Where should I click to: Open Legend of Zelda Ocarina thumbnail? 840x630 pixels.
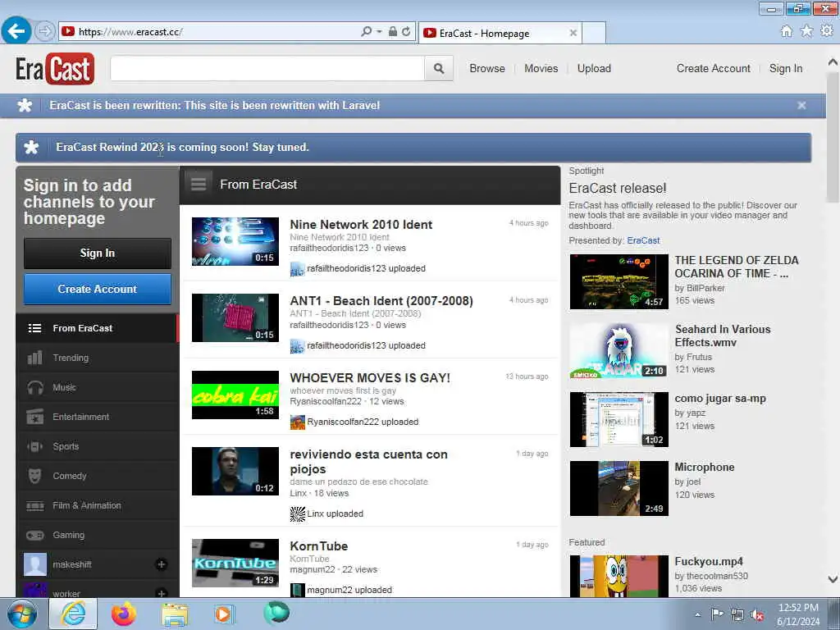[619, 282]
